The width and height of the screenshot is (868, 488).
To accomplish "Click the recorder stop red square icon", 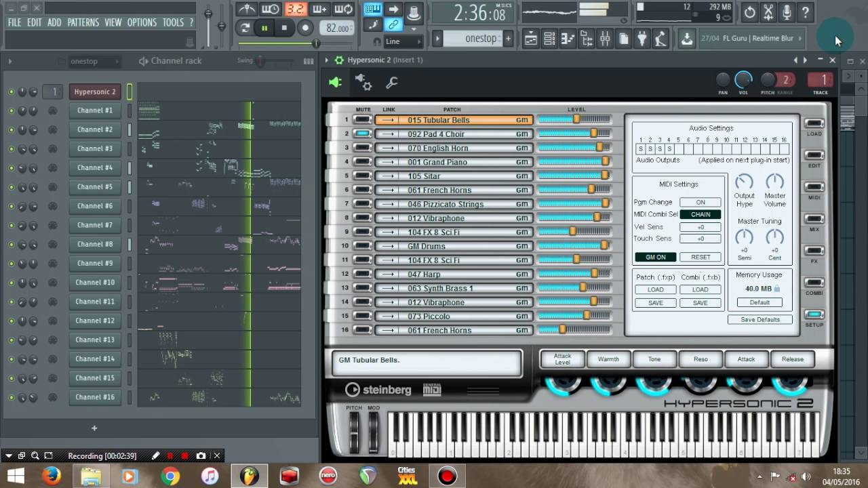I will pos(184,456).
